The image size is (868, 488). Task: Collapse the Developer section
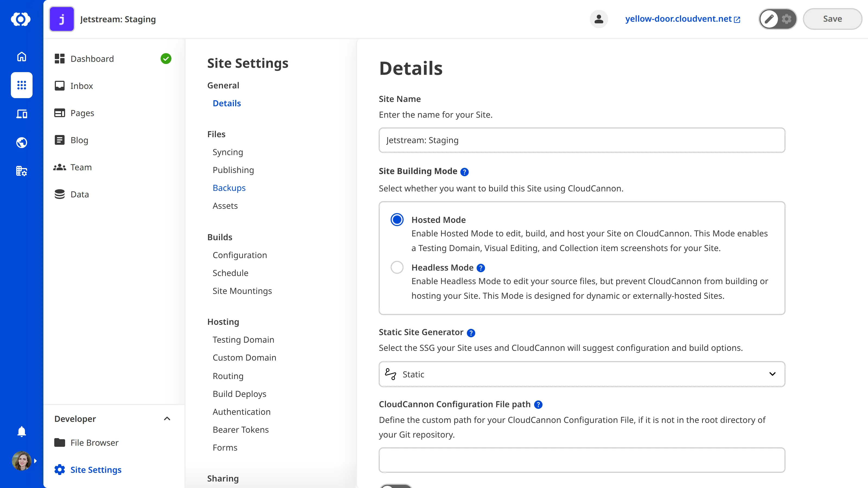(167, 419)
